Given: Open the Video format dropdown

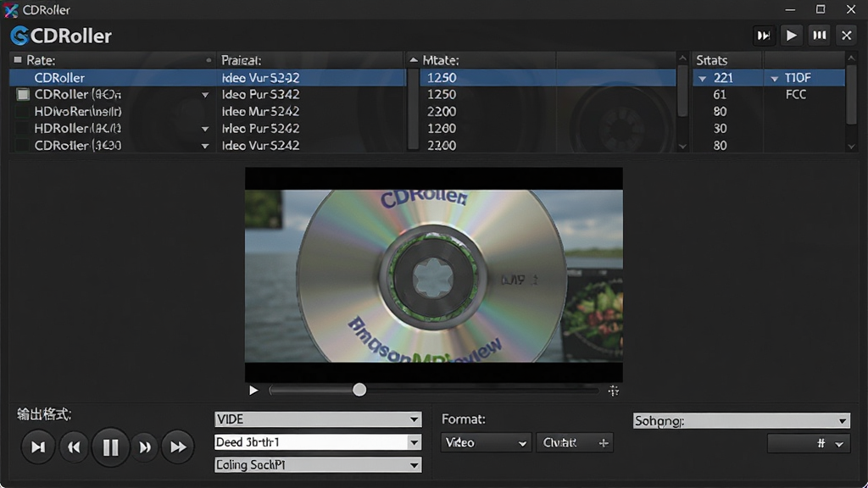Looking at the screenshot, I should (486, 442).
